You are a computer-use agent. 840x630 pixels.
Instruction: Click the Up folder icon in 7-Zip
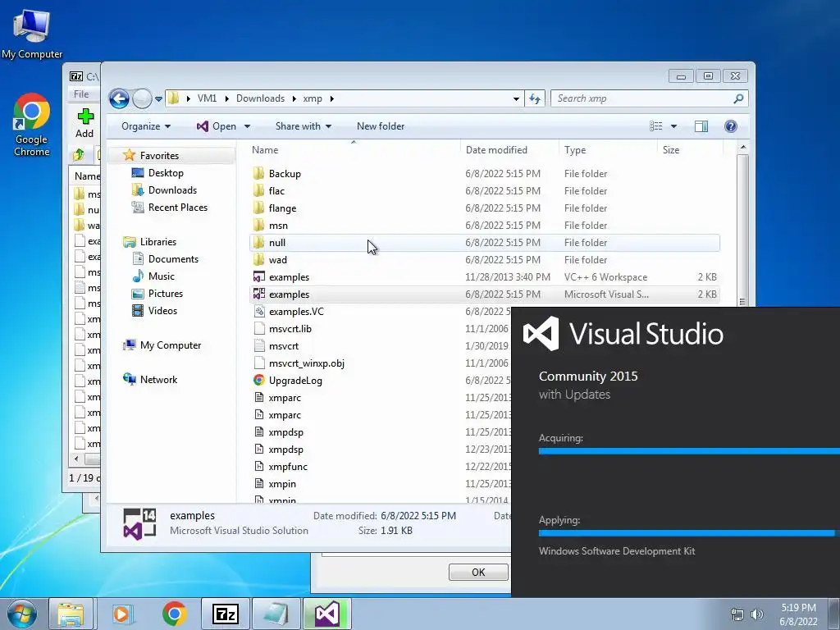tap(79, 155)
